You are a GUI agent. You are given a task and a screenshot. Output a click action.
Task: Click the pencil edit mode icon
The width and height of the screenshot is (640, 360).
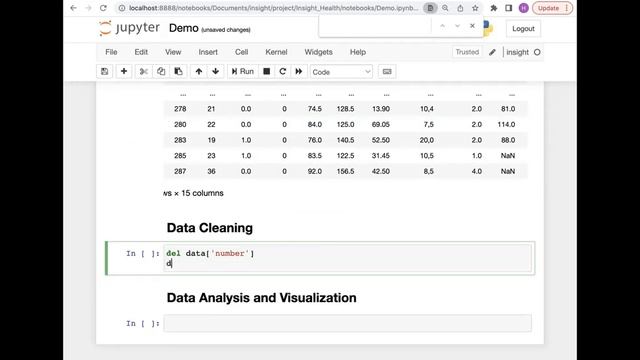(x=492, y=52)
